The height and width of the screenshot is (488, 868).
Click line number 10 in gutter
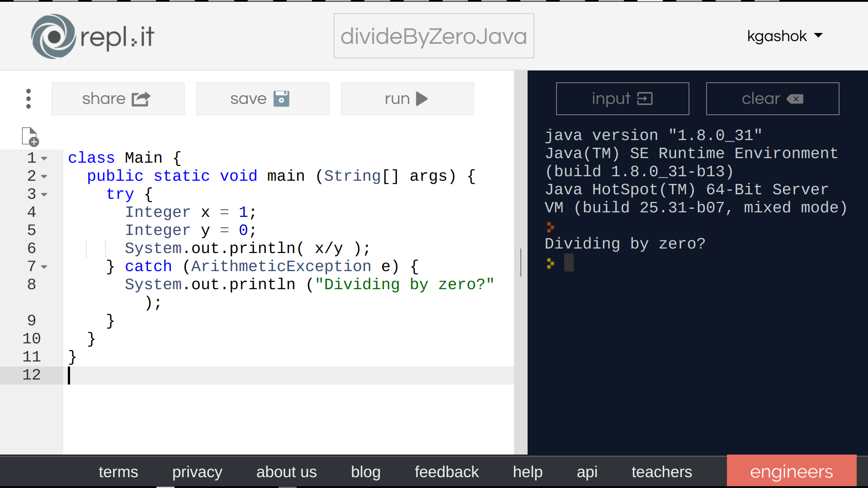click(32, 339)
